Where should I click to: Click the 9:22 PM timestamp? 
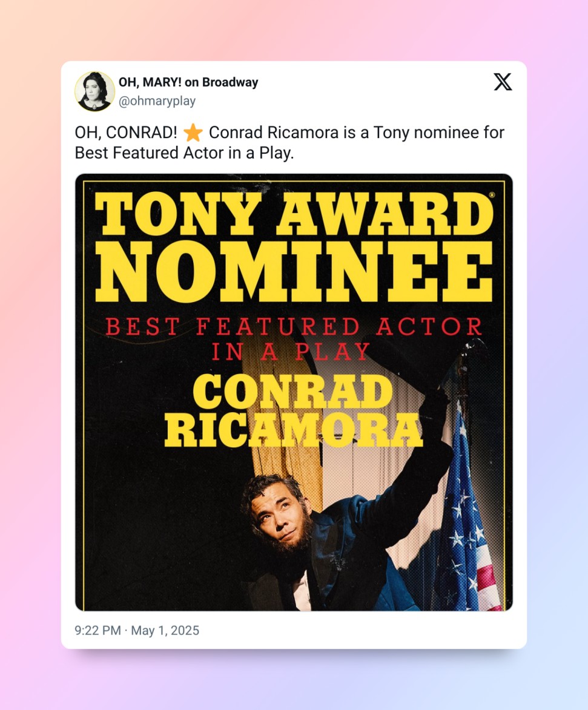pos(97,631)
